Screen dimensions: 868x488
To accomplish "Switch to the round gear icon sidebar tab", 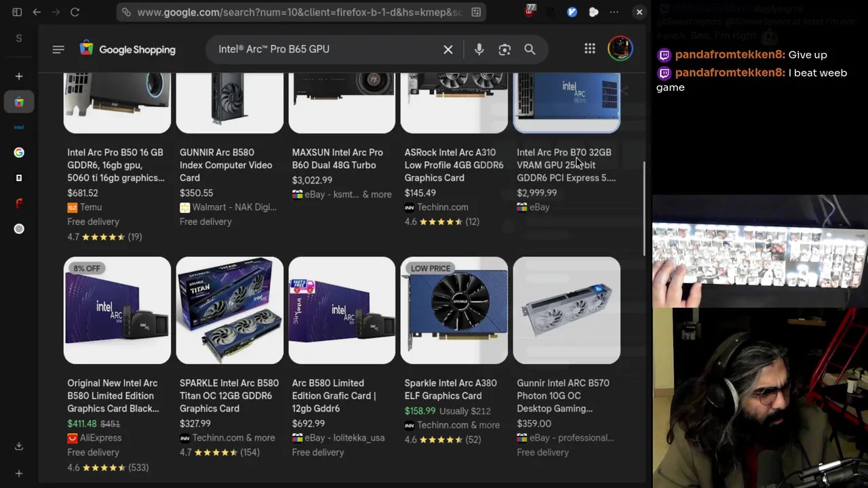I will [x=19, y=229].
